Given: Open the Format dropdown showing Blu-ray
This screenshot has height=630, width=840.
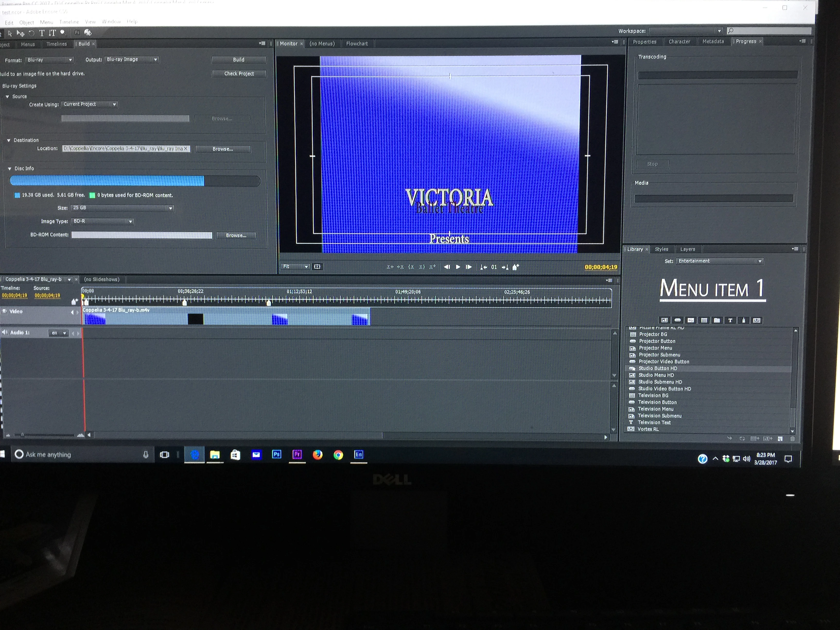Looking at the screenshot, I should coord(49,60).
